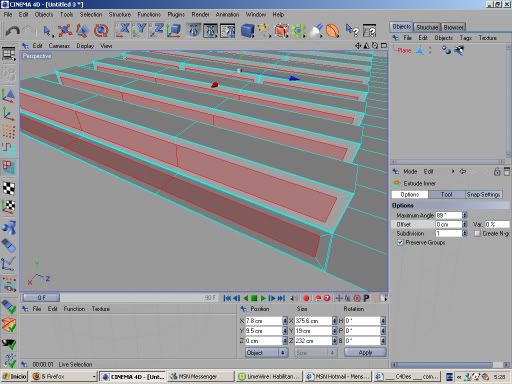
Task: Open the deformer objects icon
Action: point(332,31)
